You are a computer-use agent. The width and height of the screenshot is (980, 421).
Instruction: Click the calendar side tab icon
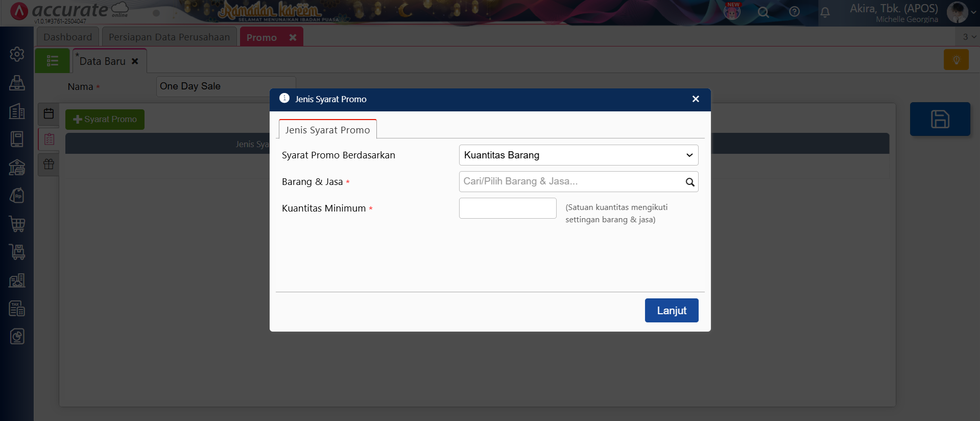click(x=49, y=113)
